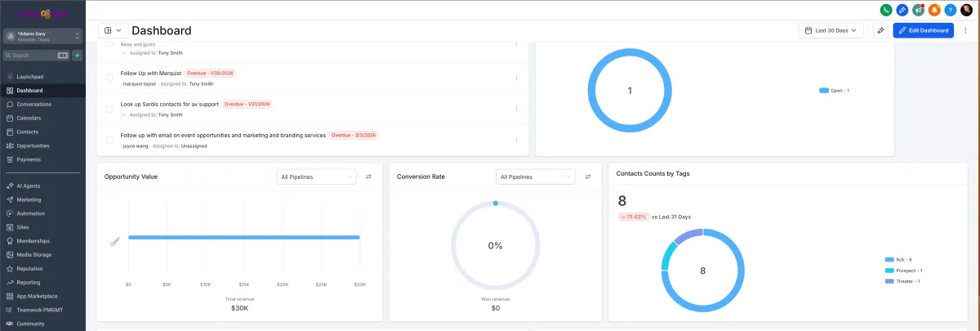Click the Overdue - 3/3/2026 badge
This screenshot has width=980, height=331.
pos(354,135)
